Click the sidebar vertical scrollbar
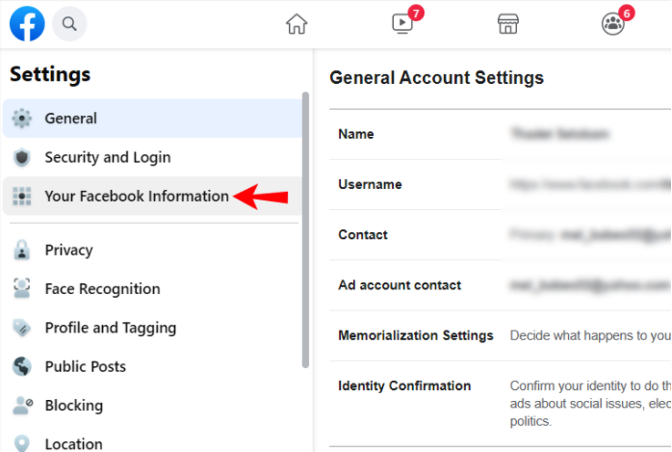This screenshot has height=452, width=672. [x=305, y=230]
